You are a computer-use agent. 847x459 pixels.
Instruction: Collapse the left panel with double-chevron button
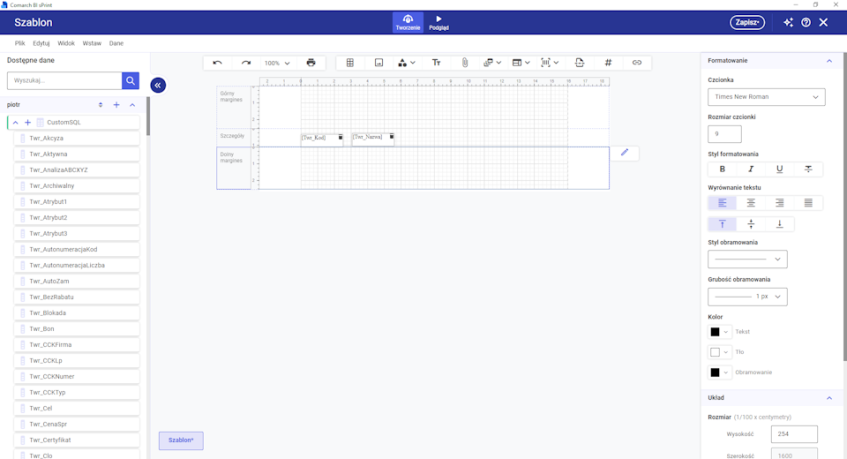158,86
